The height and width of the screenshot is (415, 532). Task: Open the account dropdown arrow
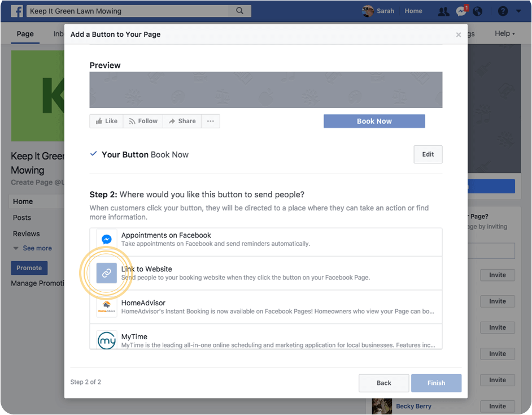pyautogui.click(x=518, y=11)
